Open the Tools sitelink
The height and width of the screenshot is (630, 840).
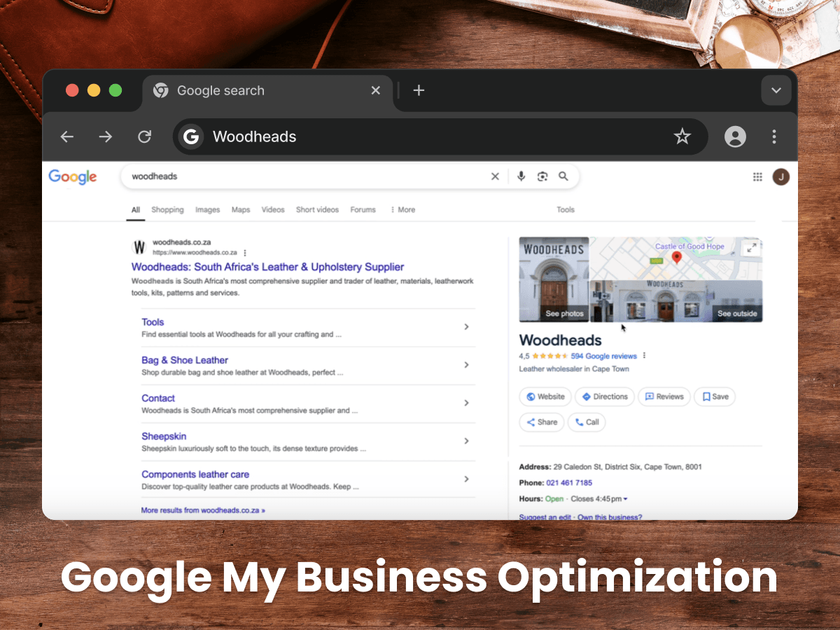tap(153, 322)
